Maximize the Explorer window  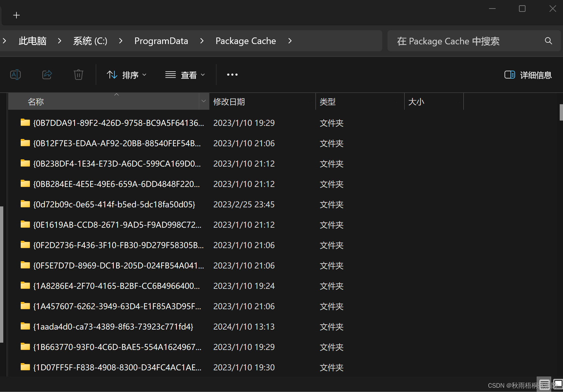[x=522, y=9]
